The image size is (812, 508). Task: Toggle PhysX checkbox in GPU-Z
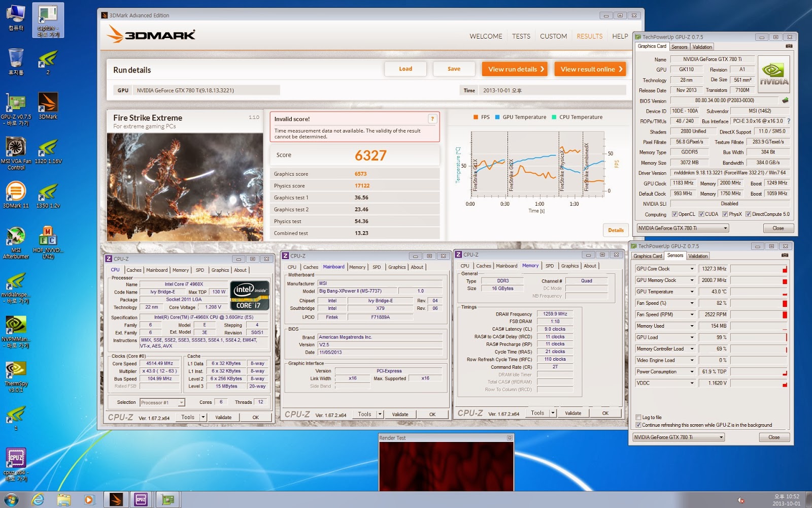coord(725,214)
